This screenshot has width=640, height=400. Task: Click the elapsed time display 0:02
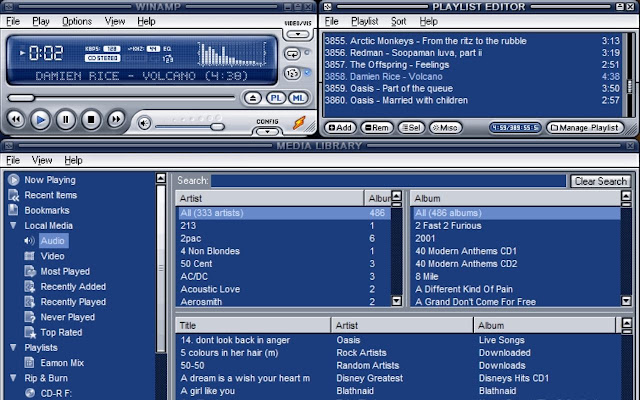[46, 53]
